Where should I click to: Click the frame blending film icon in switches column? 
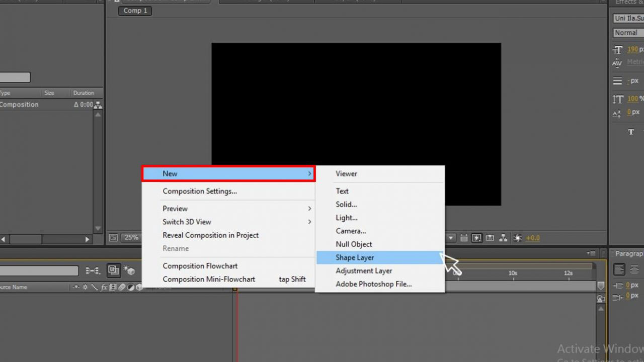pos(113,288)
